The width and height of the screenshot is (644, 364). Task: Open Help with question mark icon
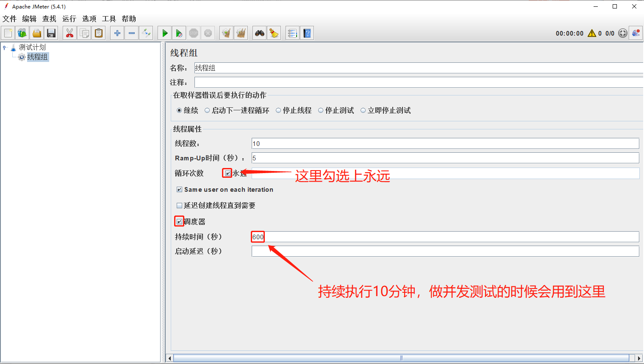[307, 33]
